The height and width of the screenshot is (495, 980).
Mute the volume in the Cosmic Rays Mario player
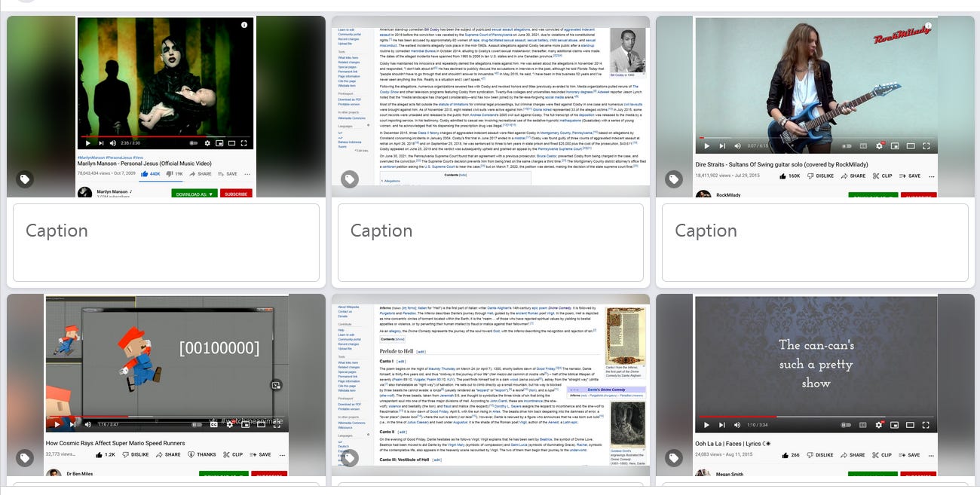click(87, 425)
